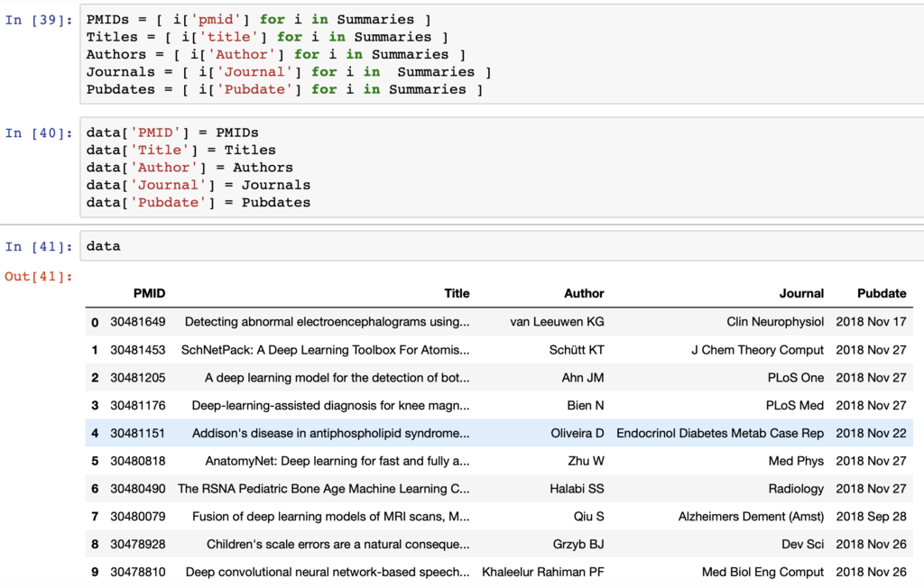924x588 pixels.
Task: Select the In [41] prompt label
Action: 39,247
